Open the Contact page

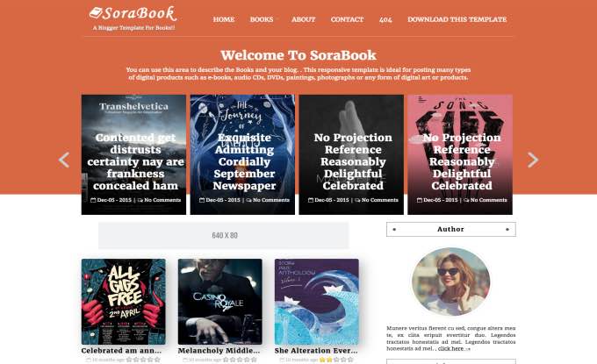click(348, 19)
